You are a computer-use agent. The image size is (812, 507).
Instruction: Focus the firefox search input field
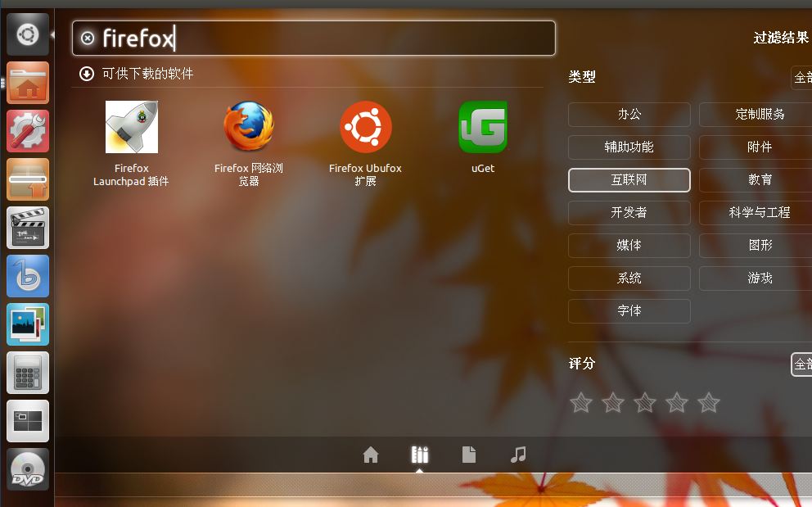[x=314, y=38]
